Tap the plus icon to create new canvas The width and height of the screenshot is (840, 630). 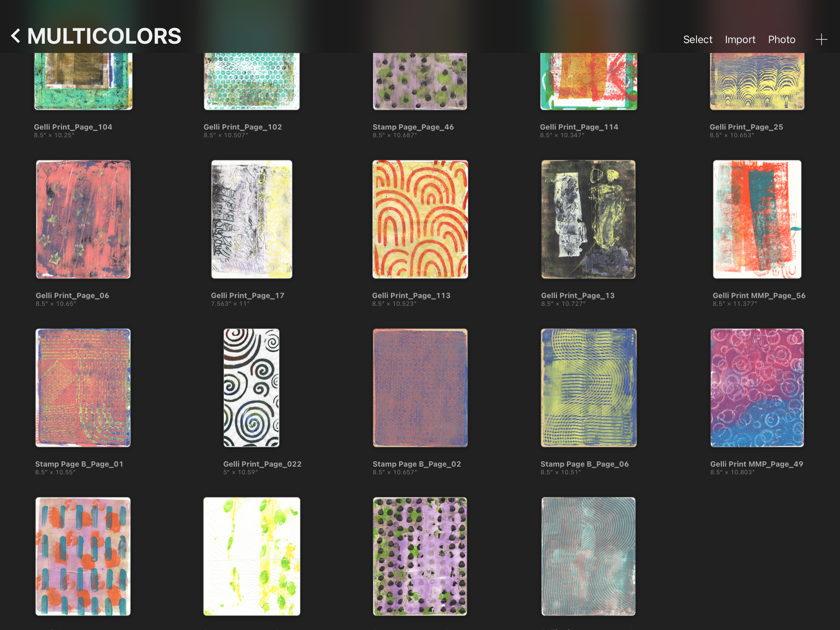[x=821, y=40]
